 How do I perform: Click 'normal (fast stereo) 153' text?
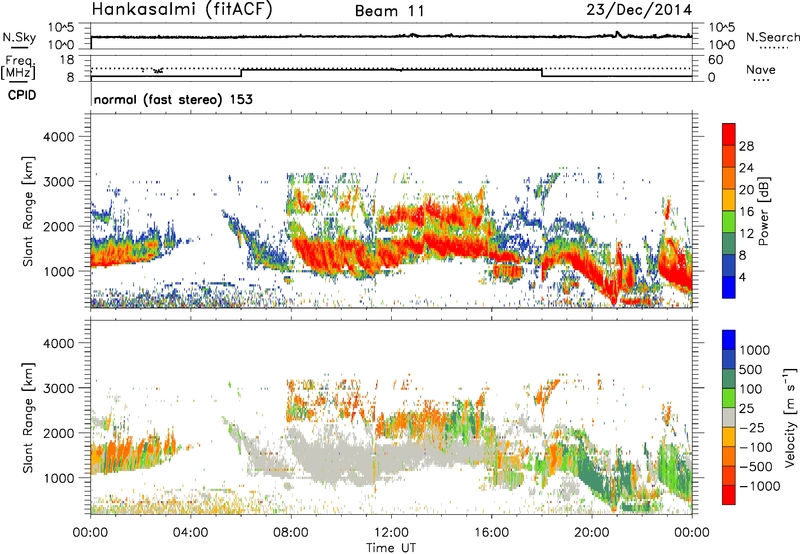click(173, 99)
